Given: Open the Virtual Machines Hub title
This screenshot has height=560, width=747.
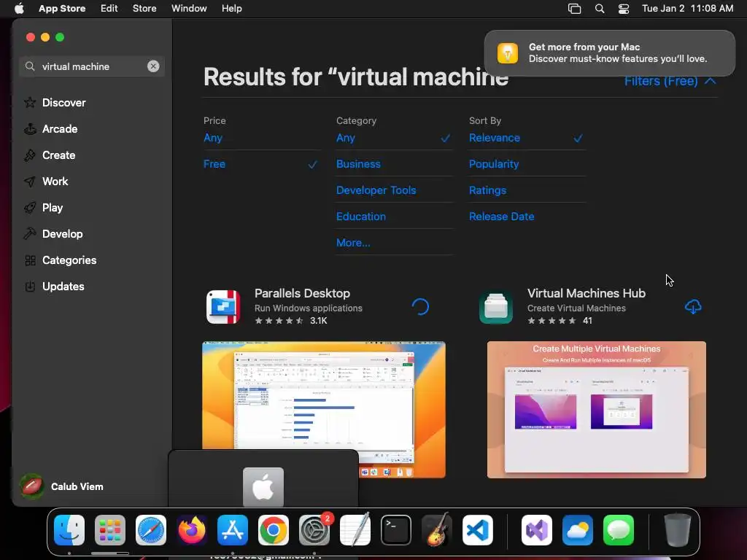Looking at the screenshot, I should pyautogui.click(x=586, y=293).
